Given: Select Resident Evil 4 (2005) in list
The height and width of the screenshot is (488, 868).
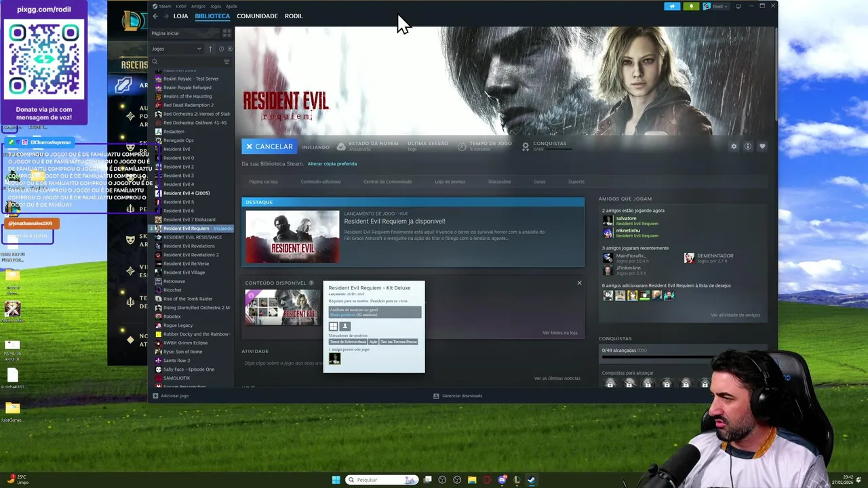Looking at the screenshot, I should click(186, 193).
